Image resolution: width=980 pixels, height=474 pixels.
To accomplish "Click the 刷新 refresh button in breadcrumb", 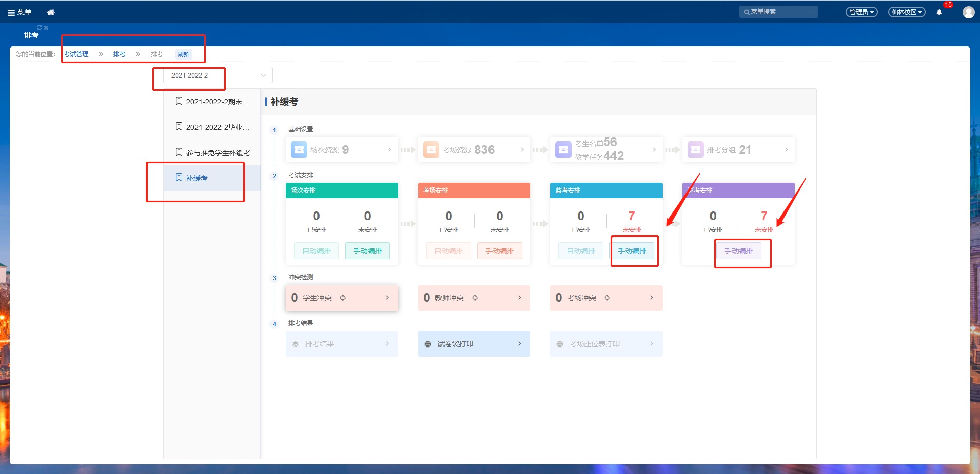I will click(x=183, y=54).
